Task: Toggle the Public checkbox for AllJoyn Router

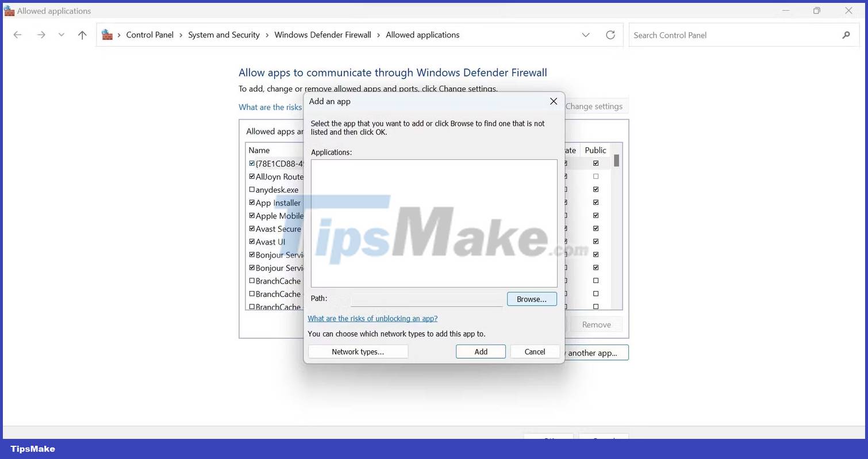Action: pyautogui.click(x=596, y=176)
